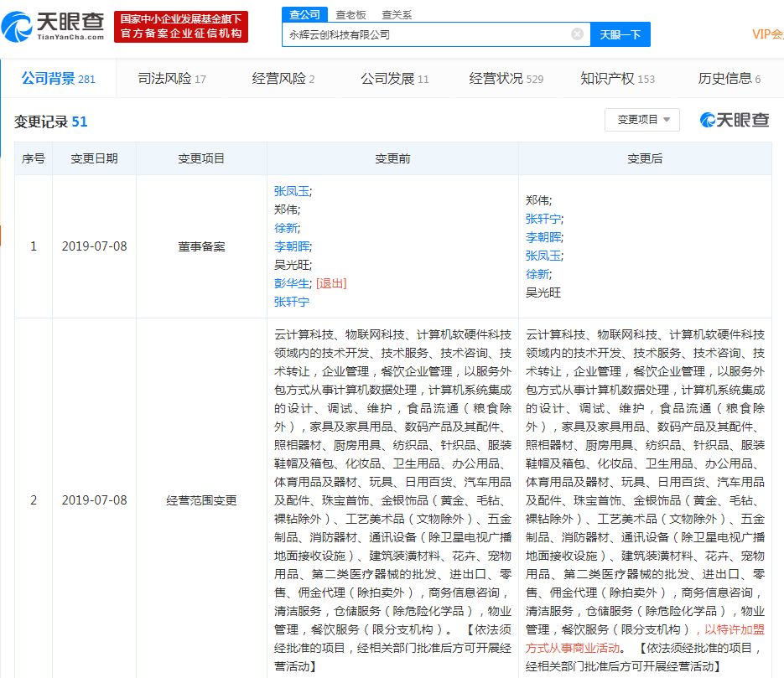The width and height of the screenshot is (784, 678).
Task: Open the 历史信息 6 tab
Action: point(729,79)
